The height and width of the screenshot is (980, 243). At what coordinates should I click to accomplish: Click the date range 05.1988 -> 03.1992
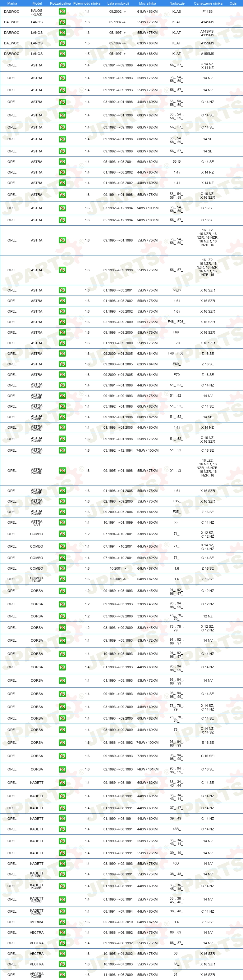118,743
